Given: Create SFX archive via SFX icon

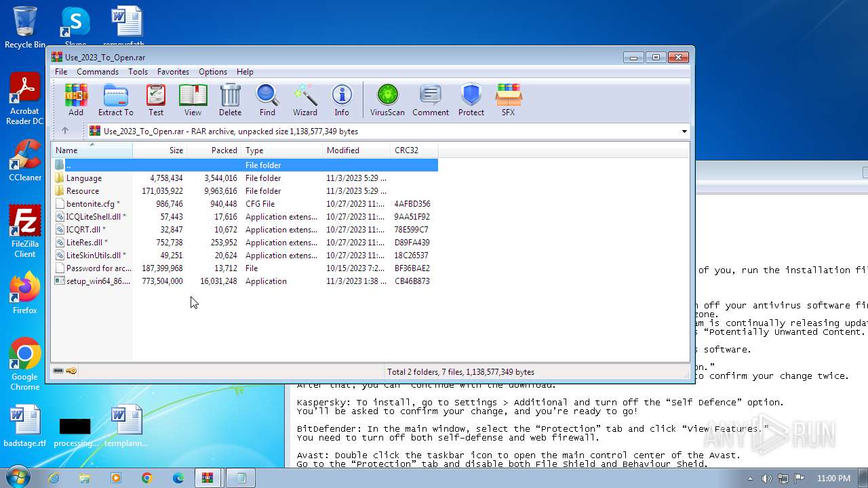Looking at the screenshot, I should [x=508, y=100].
